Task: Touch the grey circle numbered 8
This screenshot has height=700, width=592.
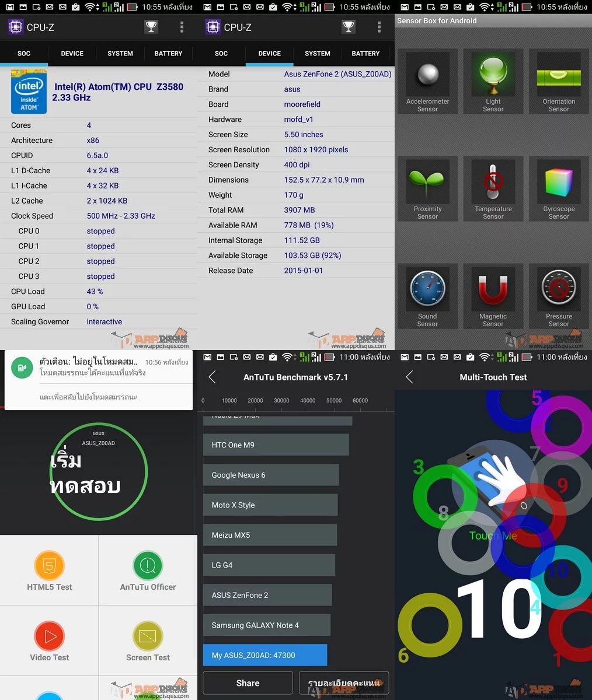Action: tap(469, 542)
